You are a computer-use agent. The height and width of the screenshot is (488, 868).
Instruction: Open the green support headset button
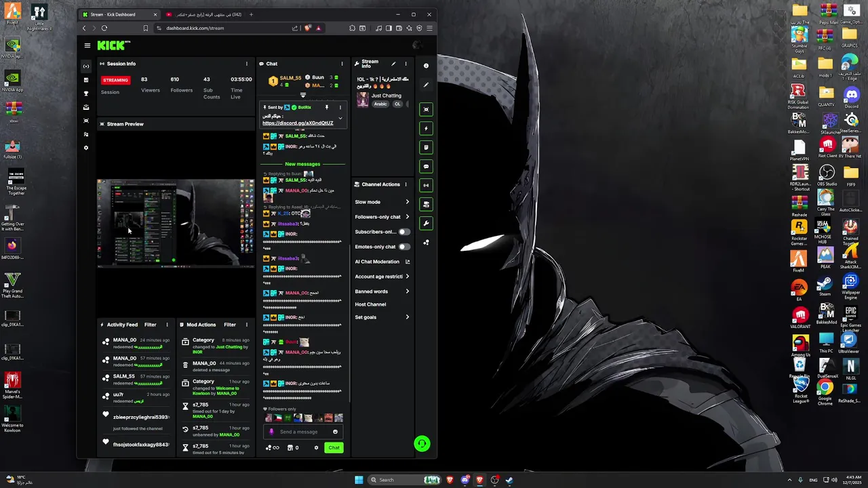tap(422, 444)
